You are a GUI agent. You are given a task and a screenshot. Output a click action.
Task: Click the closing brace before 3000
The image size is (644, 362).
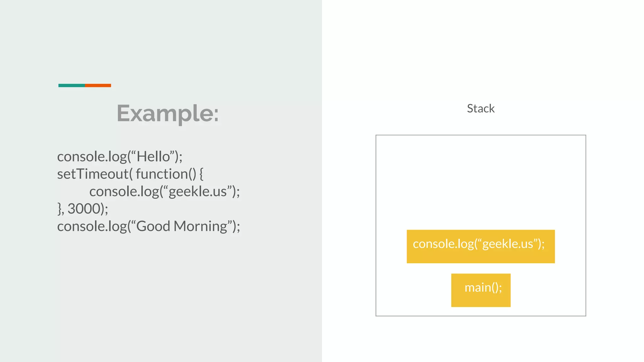coord(59,209)
